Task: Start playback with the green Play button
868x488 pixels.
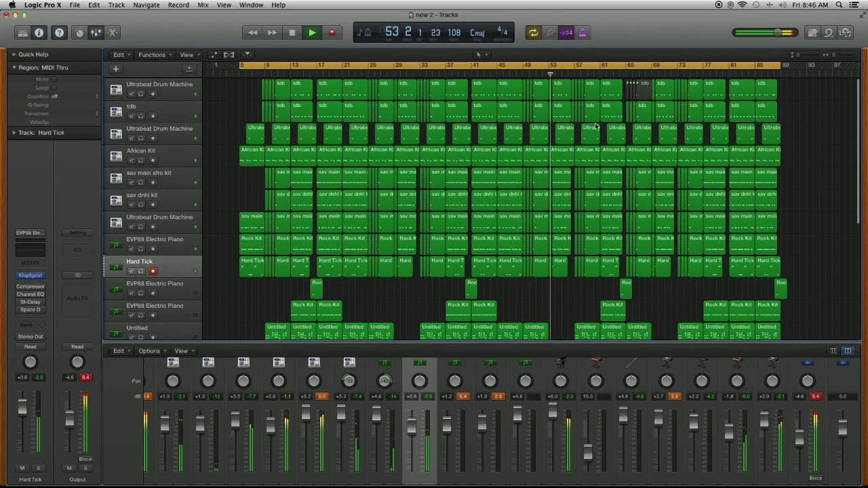Action: point(312,33)
